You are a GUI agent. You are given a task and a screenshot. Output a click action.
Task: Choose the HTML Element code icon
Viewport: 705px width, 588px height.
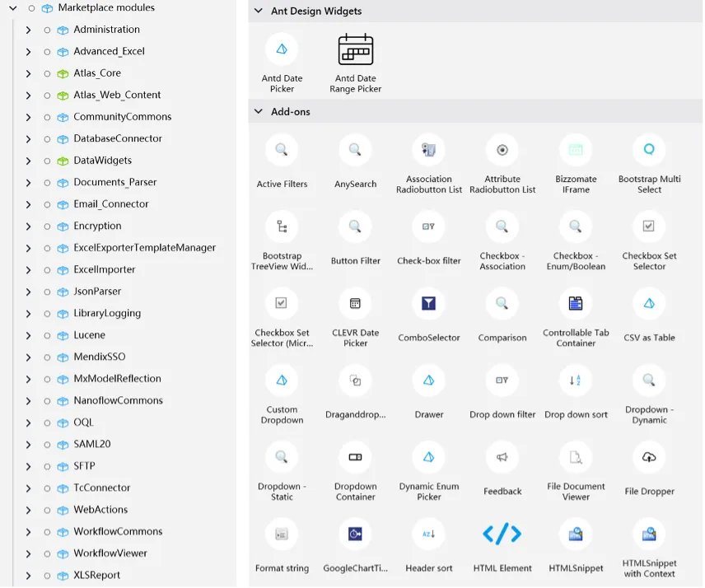(x=502, y=534)
